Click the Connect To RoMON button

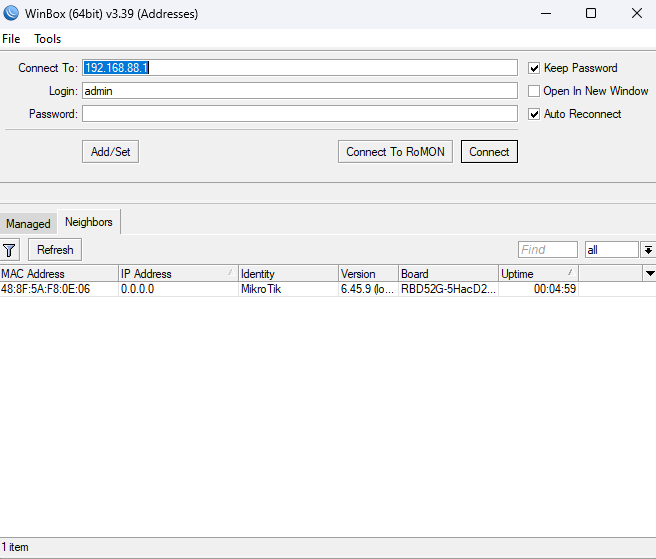pyautogui.click(x=395, y=151)
